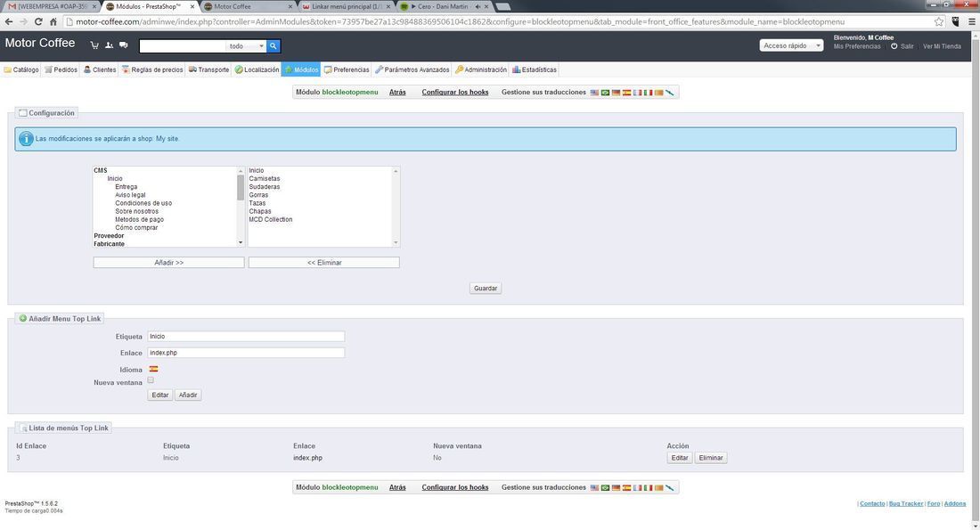Click the Guardar button
980x530 pixels.
(485, 288)
